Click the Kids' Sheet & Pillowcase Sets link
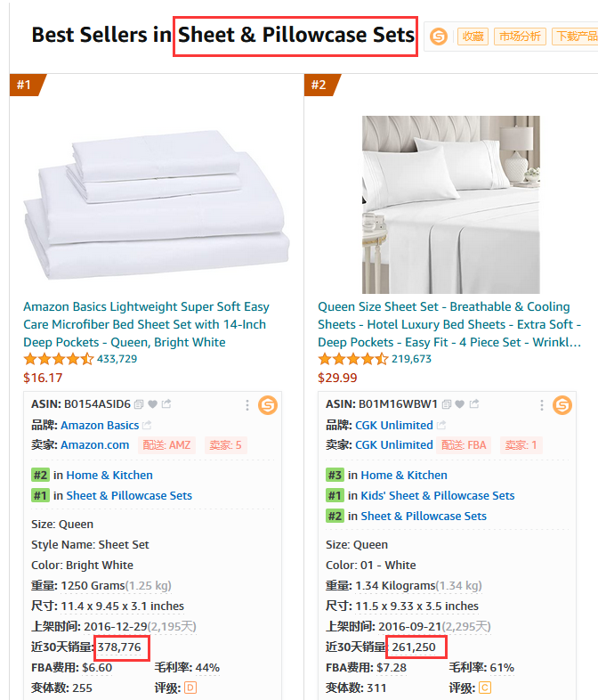The height and width of the screenshot is (700, 598). [x=437, y=495]
